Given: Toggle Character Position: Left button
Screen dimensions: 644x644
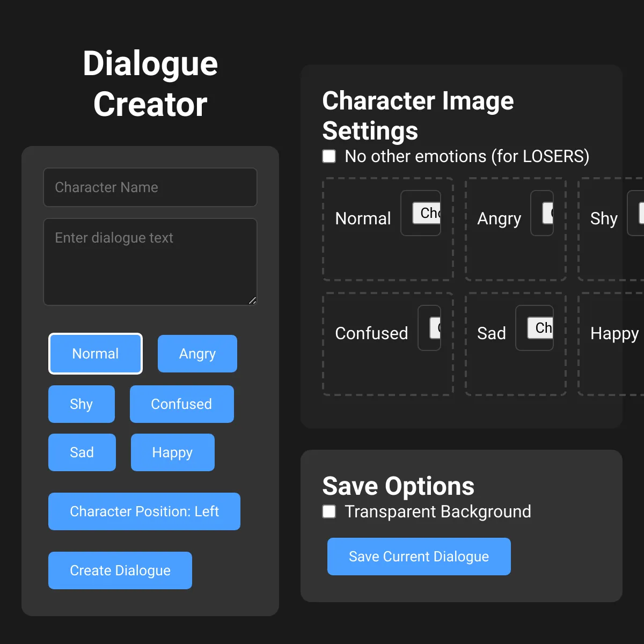Looking at the screenshot, I should point(144,511).
